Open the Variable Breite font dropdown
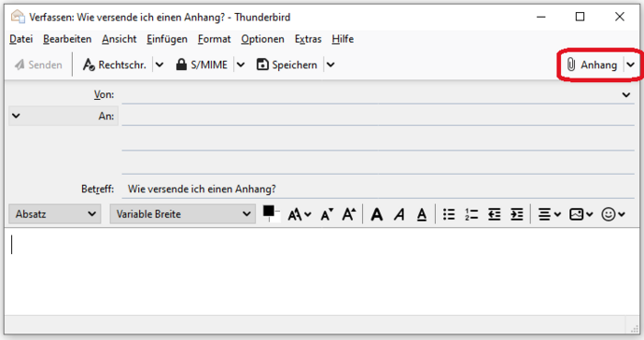 (183, 214)
